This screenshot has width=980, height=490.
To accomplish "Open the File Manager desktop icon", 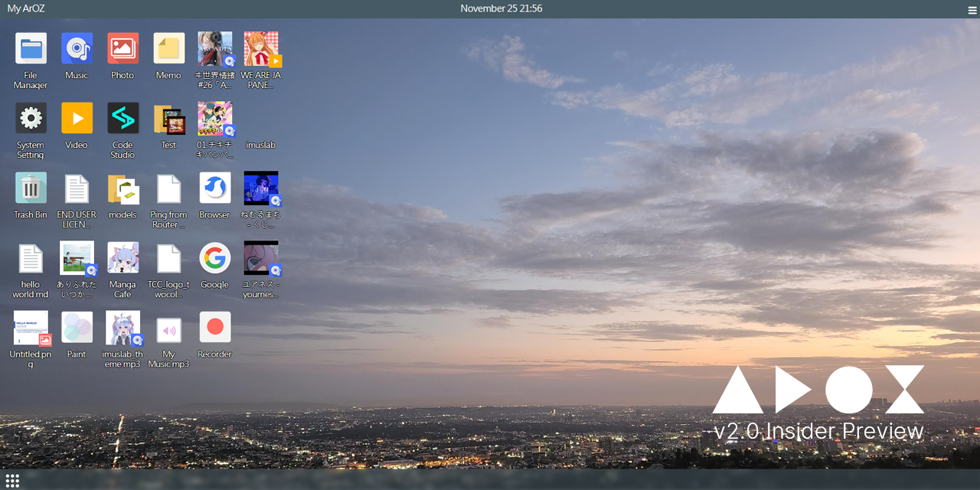I will pyautogui.click(x=31, y=49).
